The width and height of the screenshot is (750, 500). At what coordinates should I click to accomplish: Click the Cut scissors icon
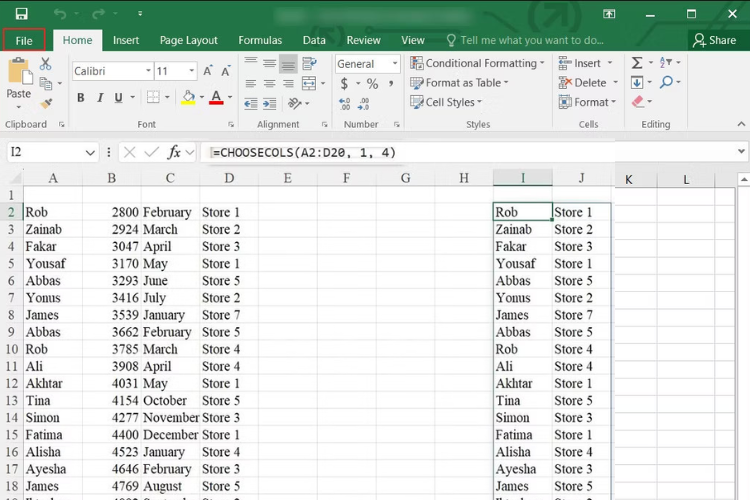click(45, 64)
